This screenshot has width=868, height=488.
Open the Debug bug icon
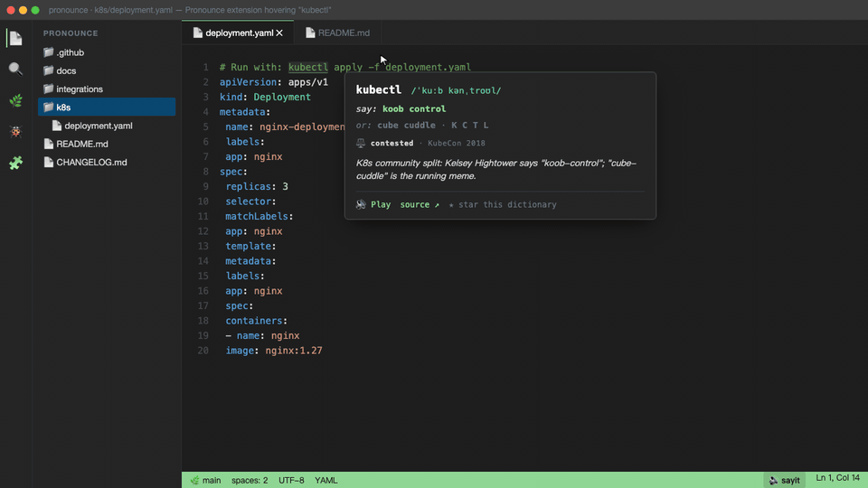15,131
